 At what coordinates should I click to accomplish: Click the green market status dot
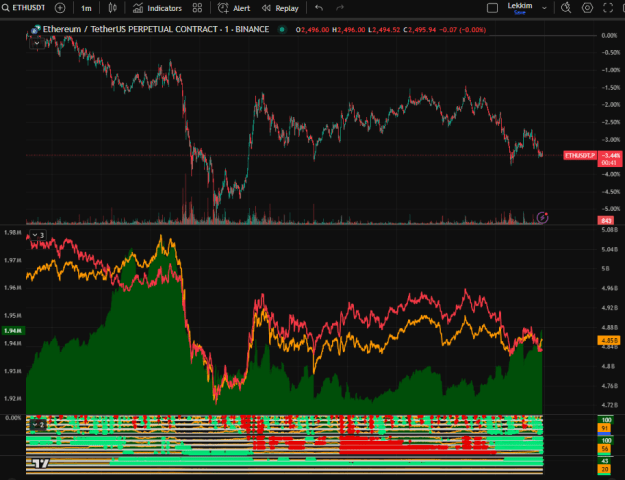point(282,29)
